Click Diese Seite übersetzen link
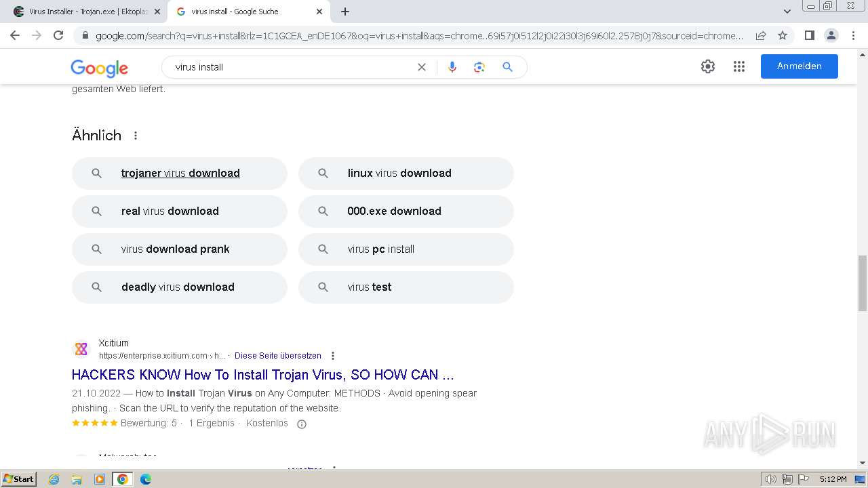The image size is (868, 488). pyautogui.click(x=278, y=356)
